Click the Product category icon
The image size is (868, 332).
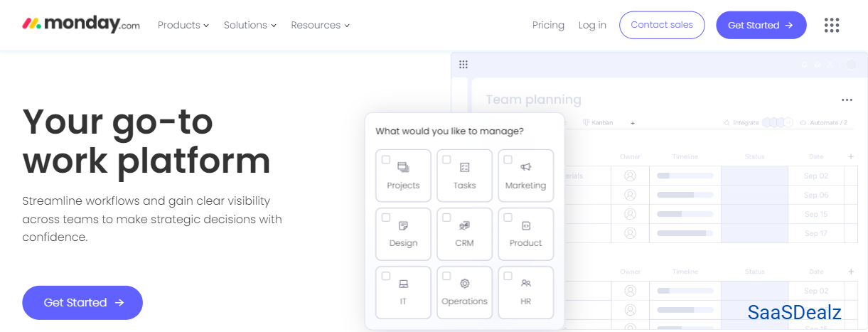click(x=525, y=225)
